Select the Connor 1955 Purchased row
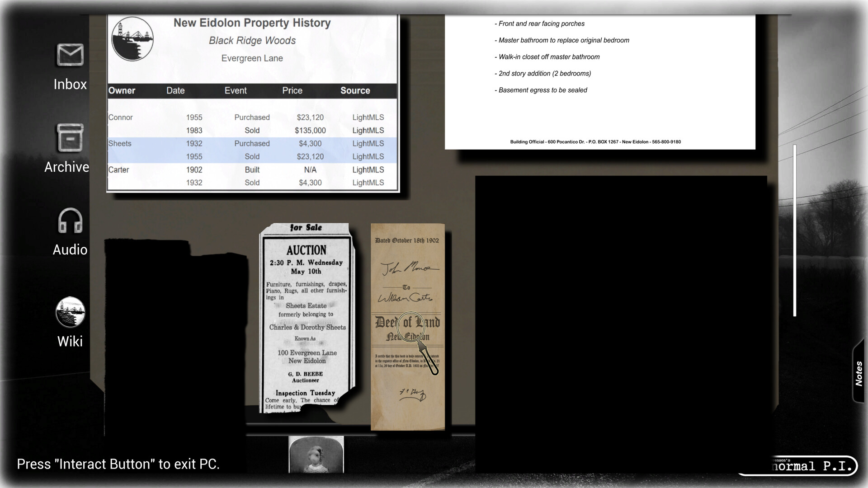The height and width of the screenshot is (488, 868). tap(249, 117)
